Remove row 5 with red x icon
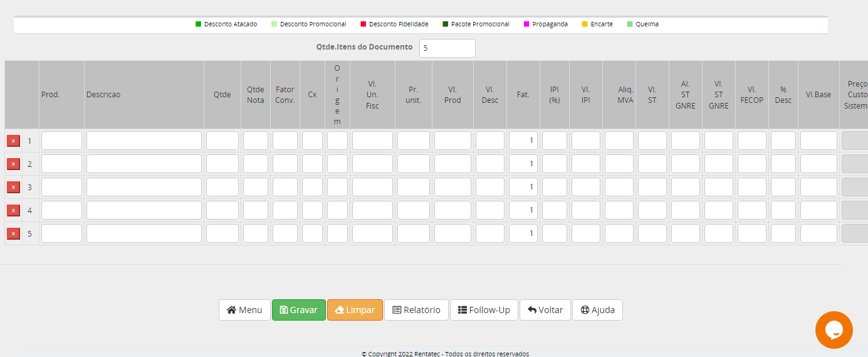Viewport: 868px width, 357px height. pos(13,233)
